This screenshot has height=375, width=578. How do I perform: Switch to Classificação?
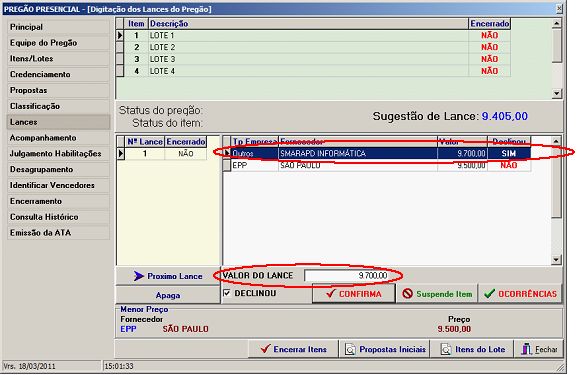pos(58,106)
